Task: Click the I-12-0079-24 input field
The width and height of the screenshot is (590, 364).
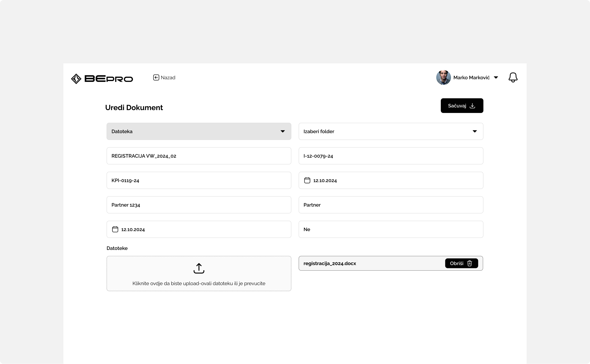Action: coord(391,156)
